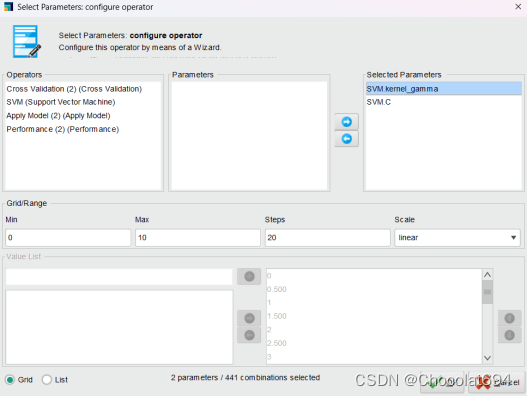This screenshot has height=396, width=527.
Task: Close the Select Parameters dialog
Action: [x=518, y=7]
